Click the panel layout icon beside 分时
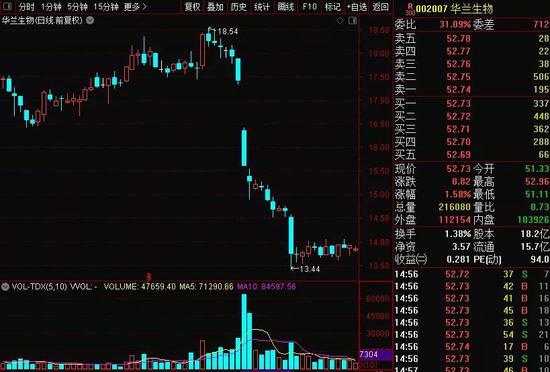 (x=7, y=6)
